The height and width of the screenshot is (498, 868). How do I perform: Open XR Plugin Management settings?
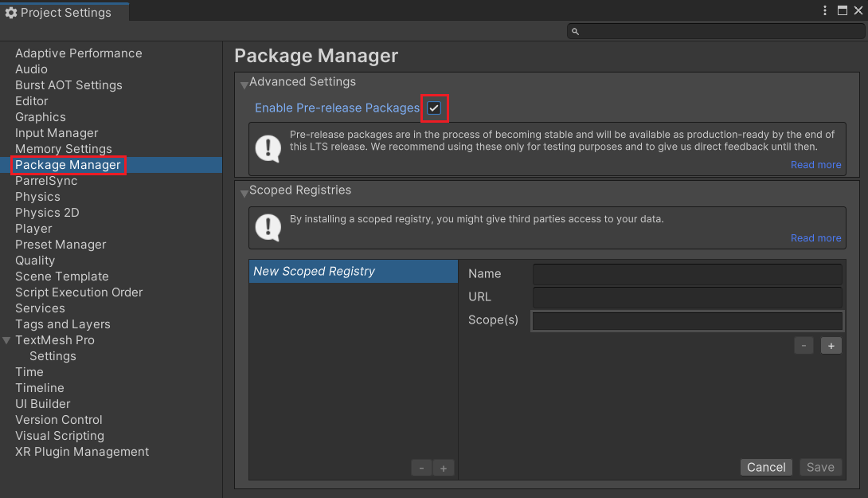tap(82, 452)
